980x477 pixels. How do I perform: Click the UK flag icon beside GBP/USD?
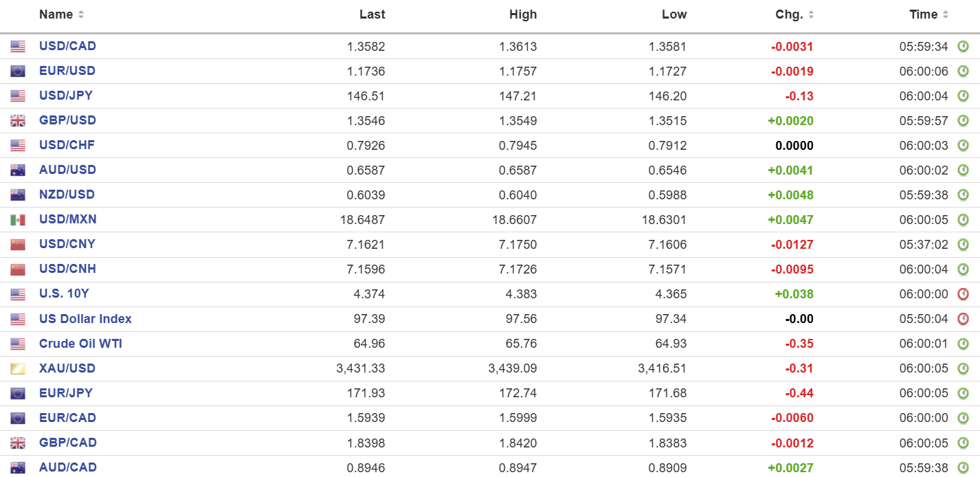coord(18,121)
